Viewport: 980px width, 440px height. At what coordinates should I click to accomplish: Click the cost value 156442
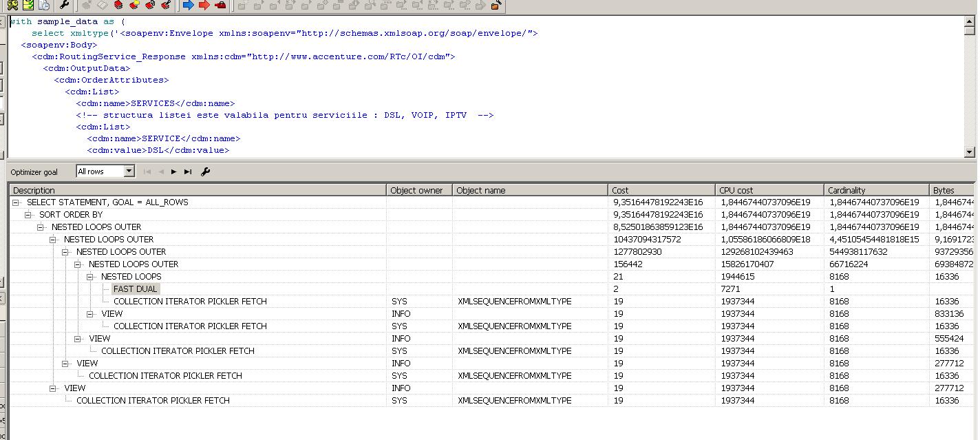(628, 264)
